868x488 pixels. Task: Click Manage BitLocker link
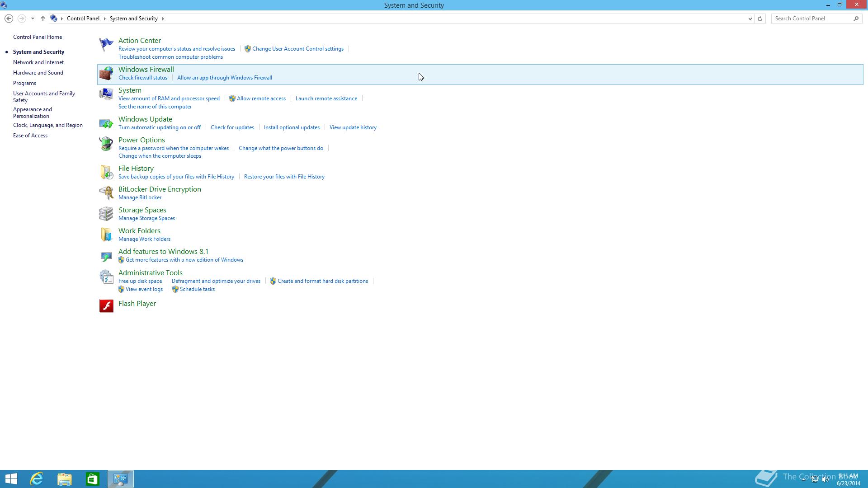coord(140,197)
